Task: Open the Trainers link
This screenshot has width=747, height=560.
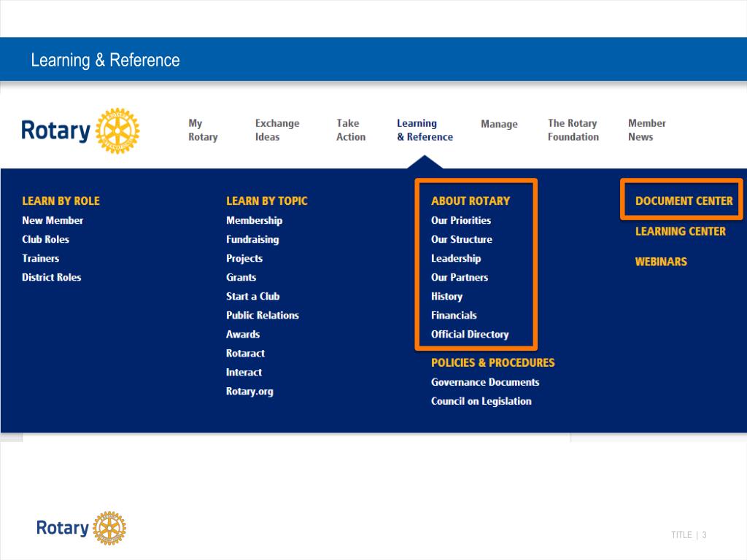Action: (x=41, y=259)
